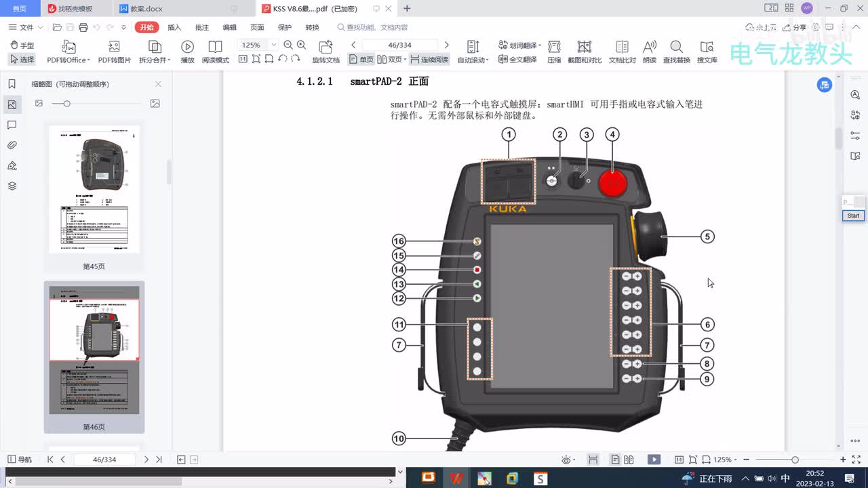Adjust the thumbnail size slider
Screen dimensions: 868x488
(x=66, y=103)
